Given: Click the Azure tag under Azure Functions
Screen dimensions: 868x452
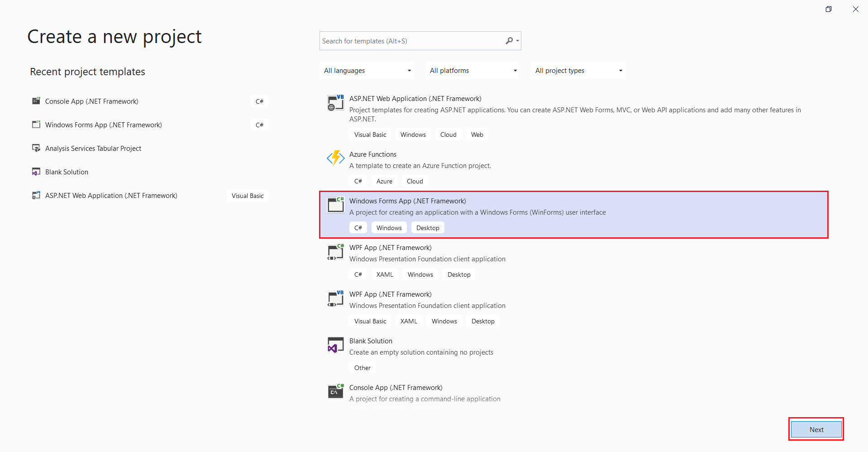Looking at the screenshot, I should coord(384,181).
